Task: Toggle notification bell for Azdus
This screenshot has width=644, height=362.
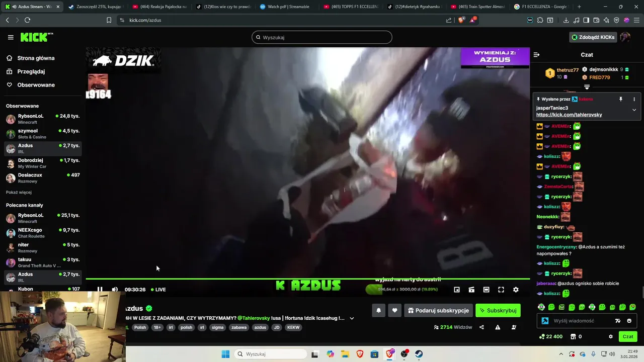Action: (x=379, y=311)
